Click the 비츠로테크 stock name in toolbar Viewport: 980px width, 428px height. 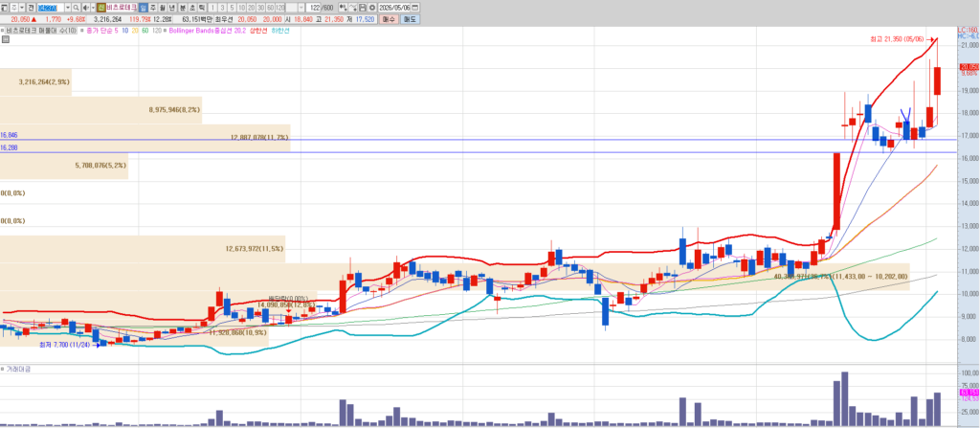point(122,8)
